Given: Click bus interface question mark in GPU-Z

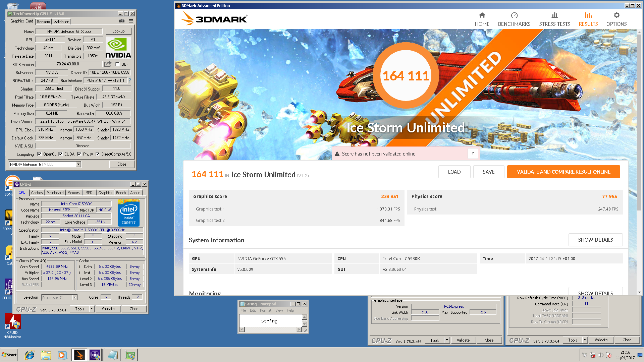Looking at the screenshot, I should coord(130,80).
